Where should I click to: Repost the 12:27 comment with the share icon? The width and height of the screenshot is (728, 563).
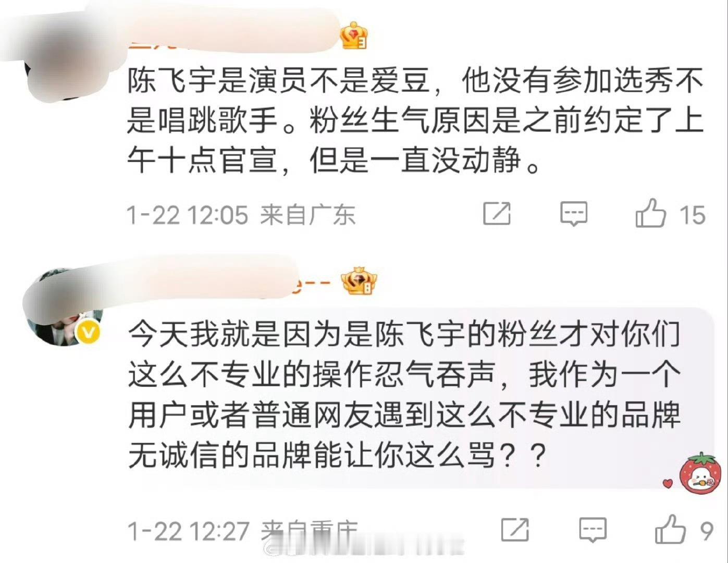515,530
